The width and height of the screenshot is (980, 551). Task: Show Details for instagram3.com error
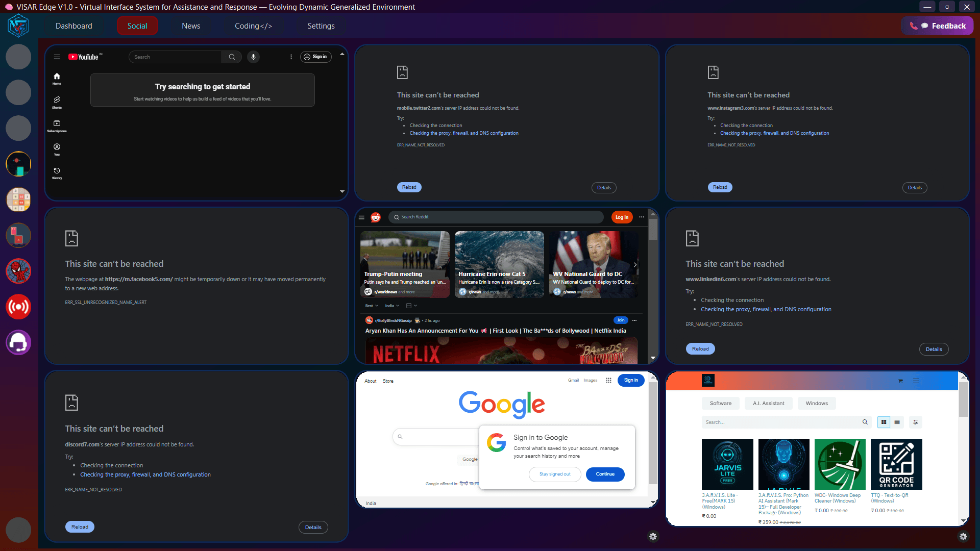[x=915, y=188]
